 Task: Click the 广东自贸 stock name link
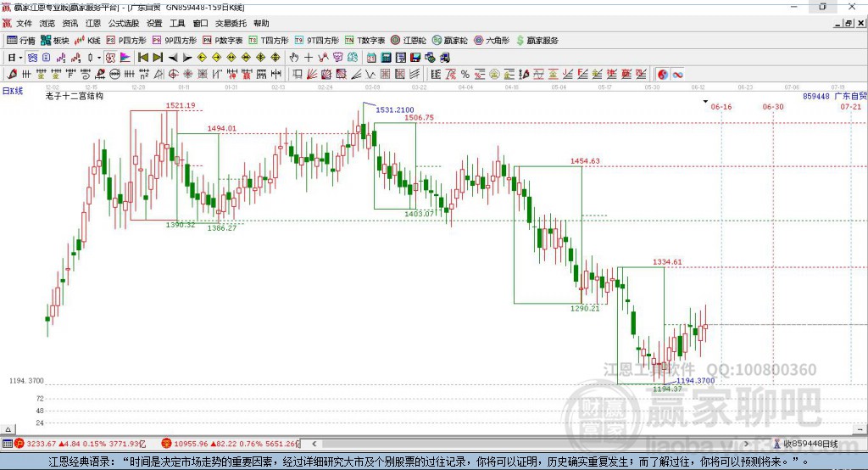(851, 97)
